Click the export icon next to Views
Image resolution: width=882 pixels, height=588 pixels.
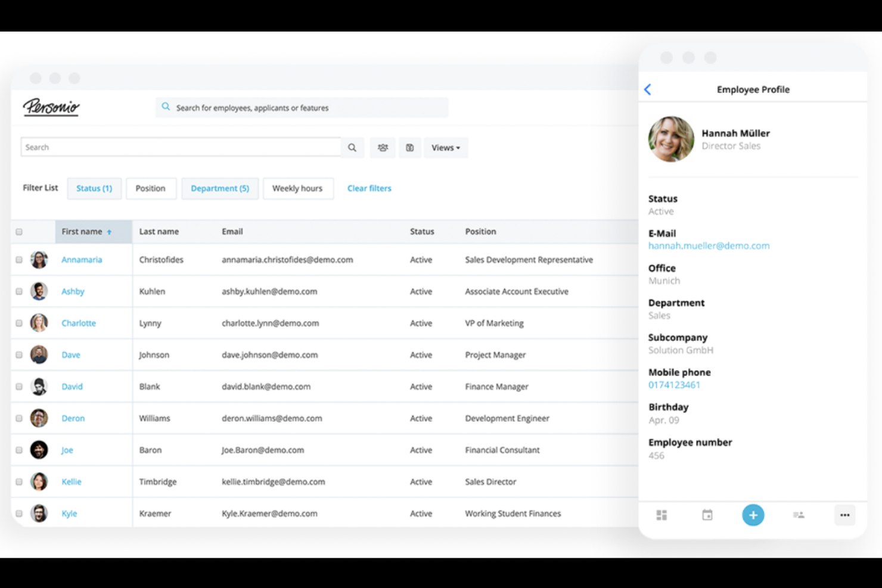[410, 148]
